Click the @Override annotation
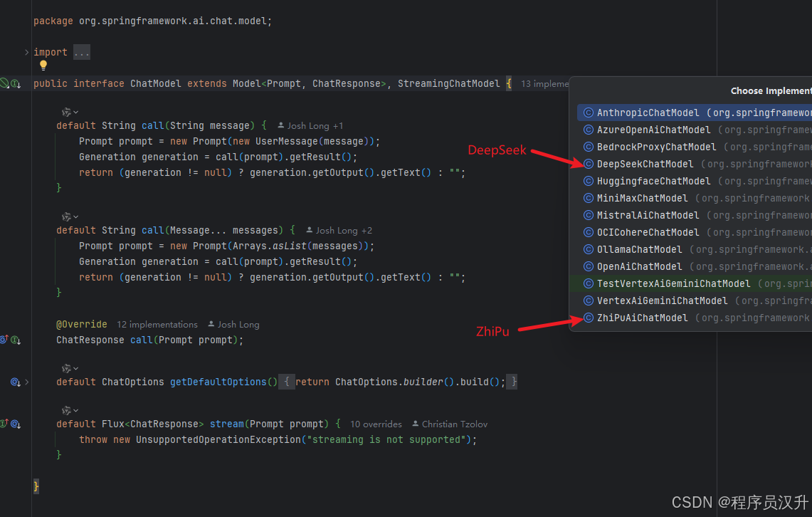812x517 pixels. 82,324
